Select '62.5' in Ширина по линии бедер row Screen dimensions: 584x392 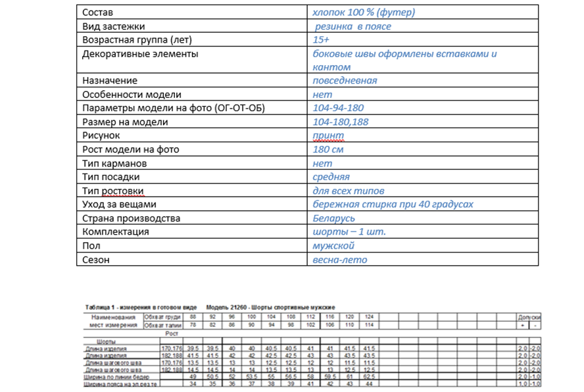(x=369, y=377)
